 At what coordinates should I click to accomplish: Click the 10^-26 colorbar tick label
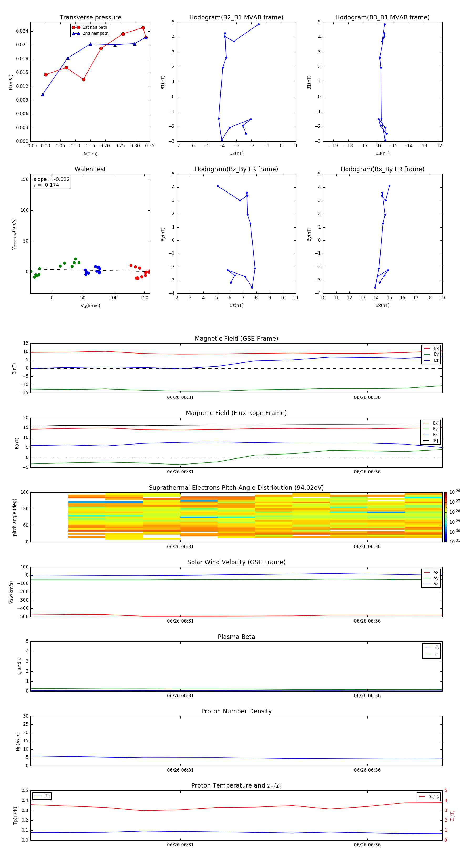coord(455,492)
